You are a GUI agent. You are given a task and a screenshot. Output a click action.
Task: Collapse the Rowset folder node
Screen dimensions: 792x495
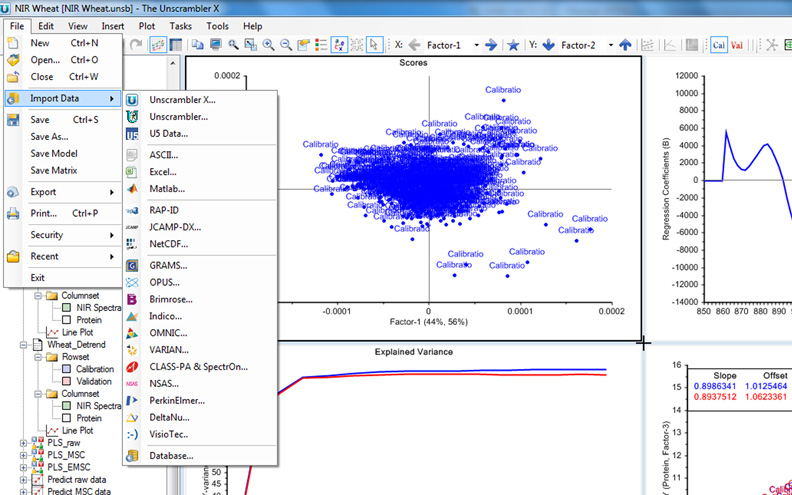(x=38, y=357)
